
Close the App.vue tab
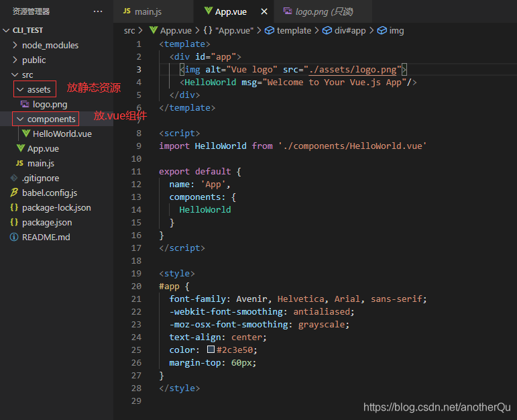(x=264, y=11)
